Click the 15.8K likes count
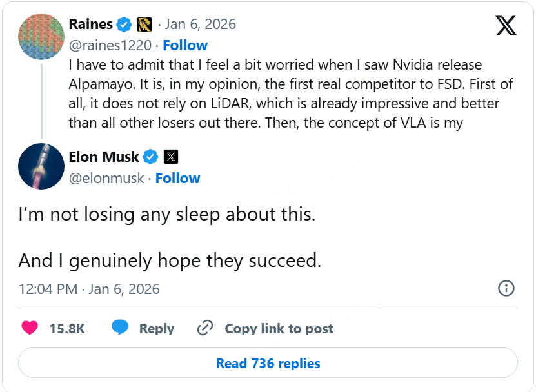536x392 pixels. tap(67, 328)
